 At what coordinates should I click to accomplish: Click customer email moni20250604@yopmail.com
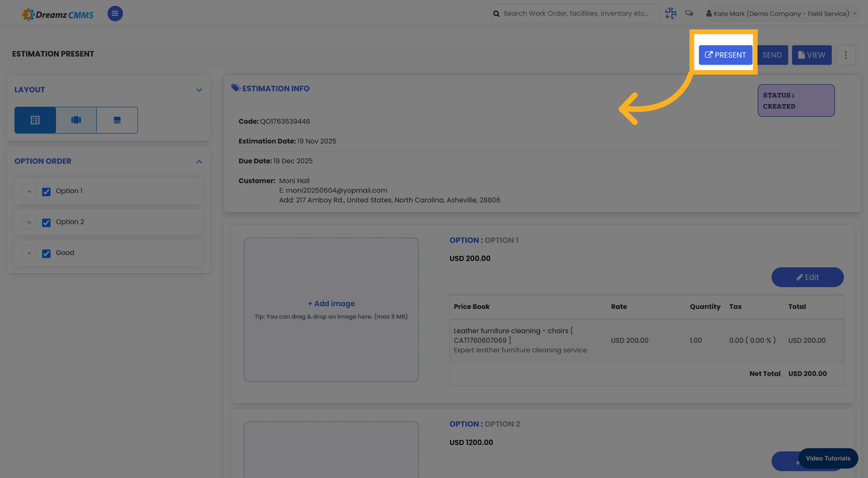[x=336, y=190]
